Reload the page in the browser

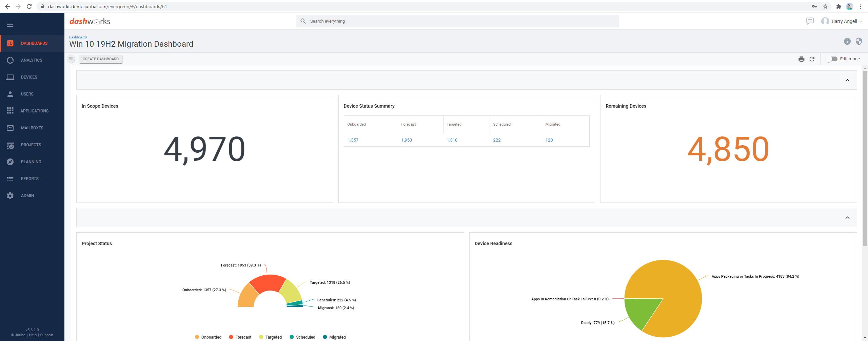(29, 6)
